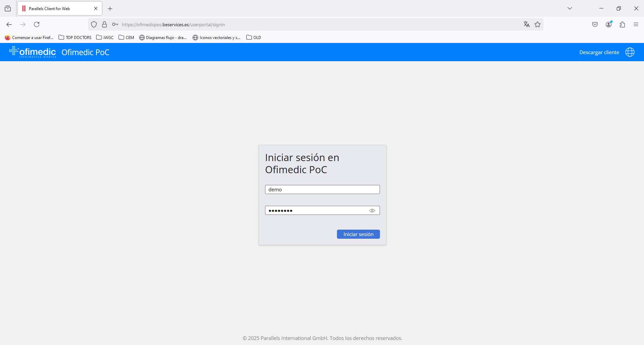This screenshot has height=345, width=644.
Task: Click the username field containing demo
Action: click(x=322, y=190)
